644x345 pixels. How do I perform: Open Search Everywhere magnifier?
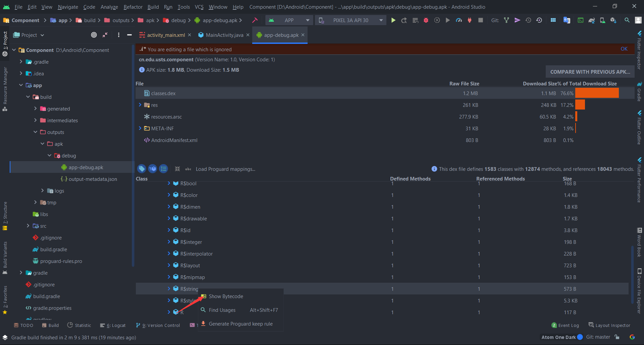pyautogui.click(x=626, y=20)
